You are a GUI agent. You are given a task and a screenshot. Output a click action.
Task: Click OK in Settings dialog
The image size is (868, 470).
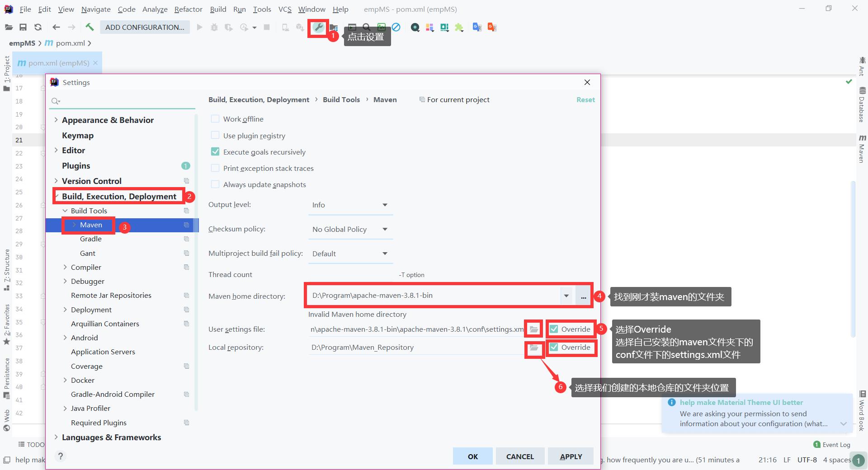coord(472,456)
